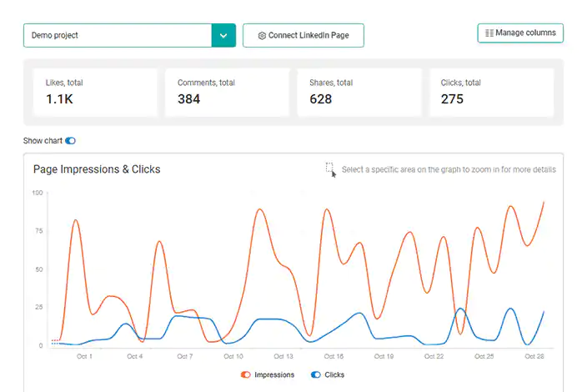Click the Oct 25 axis label
The image size is (587, 392).
484,356
